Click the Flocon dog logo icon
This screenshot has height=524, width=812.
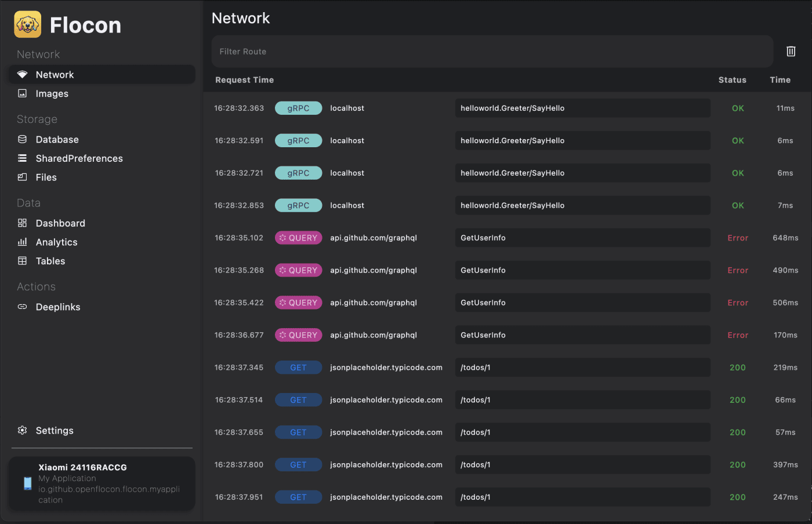tap(28, 24)
